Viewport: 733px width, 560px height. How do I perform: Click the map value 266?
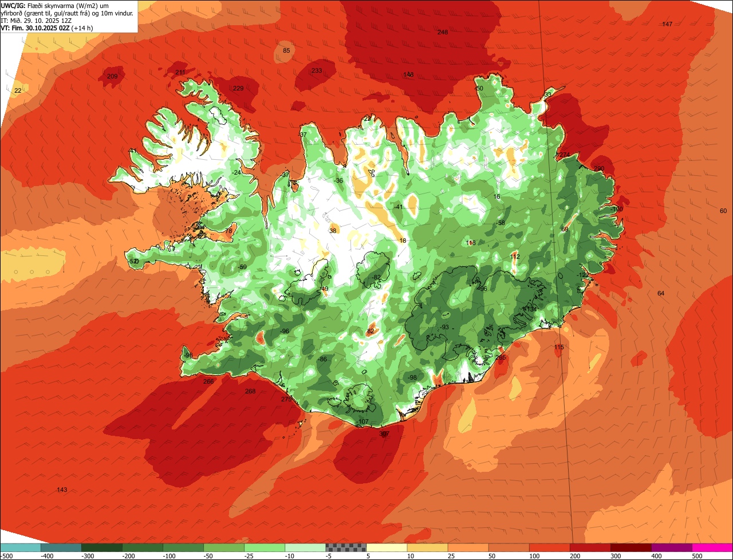[x=208, y=381]
